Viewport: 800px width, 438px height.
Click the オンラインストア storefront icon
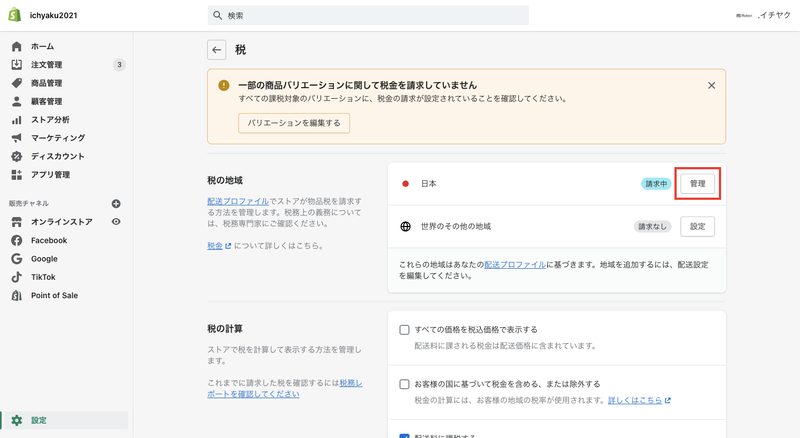click(x=17, y=222)
